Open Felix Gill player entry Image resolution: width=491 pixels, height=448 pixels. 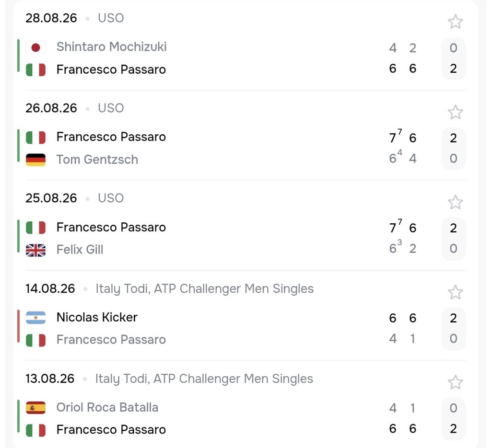pyautogui.click(x=80, y=250)
